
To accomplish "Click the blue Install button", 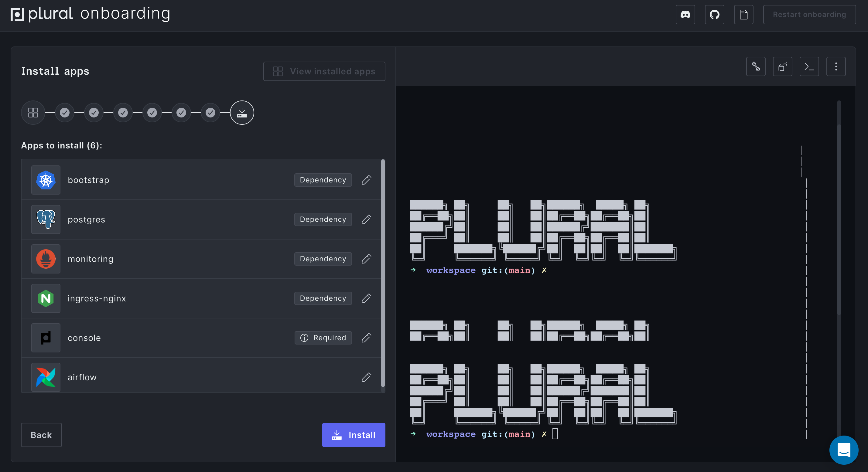I will coord(354,435).
